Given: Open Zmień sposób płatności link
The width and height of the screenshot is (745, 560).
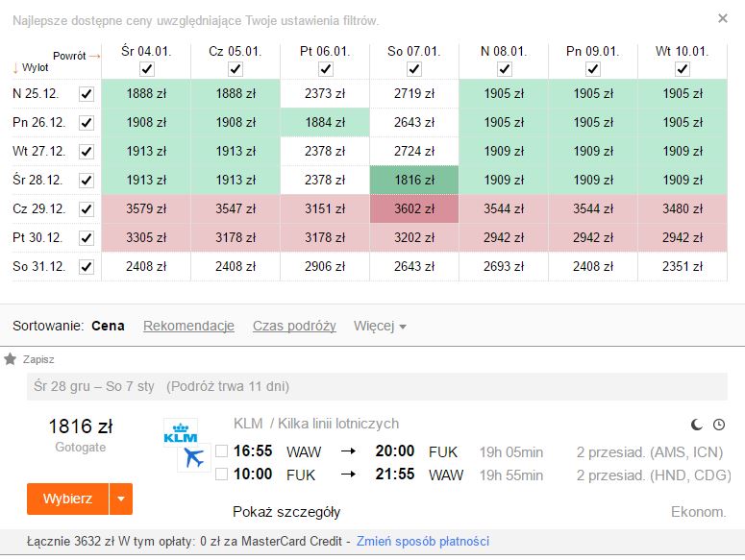Looking at the screenshot, I should (423, 542).
